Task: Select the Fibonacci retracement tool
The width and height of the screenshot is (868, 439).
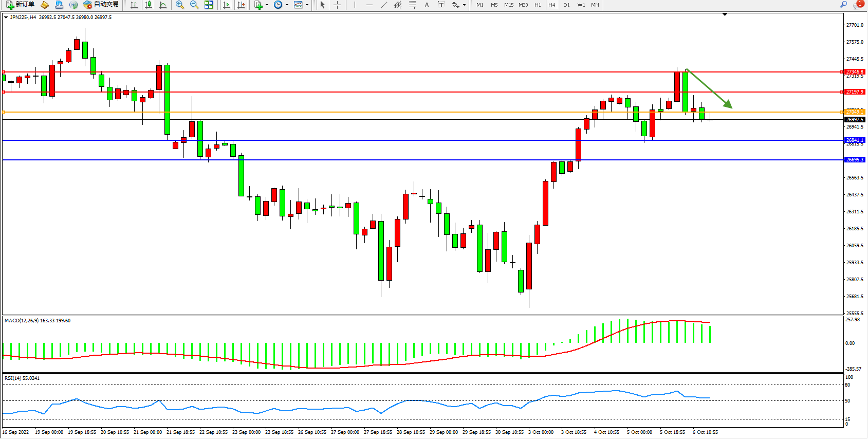Action: (412, 5)
